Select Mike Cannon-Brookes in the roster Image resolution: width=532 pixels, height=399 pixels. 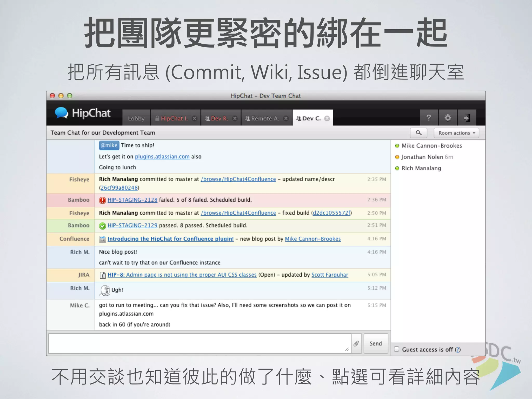tap(432, 146)
